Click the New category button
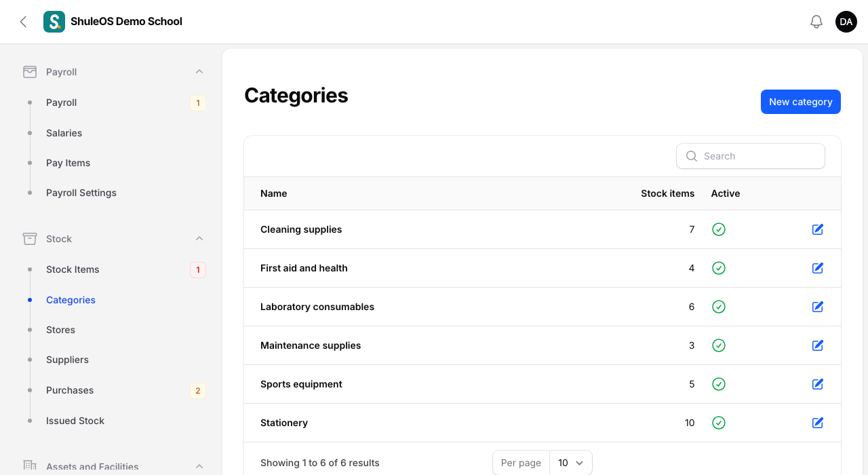The image size is (868, 475). (801, 102)
